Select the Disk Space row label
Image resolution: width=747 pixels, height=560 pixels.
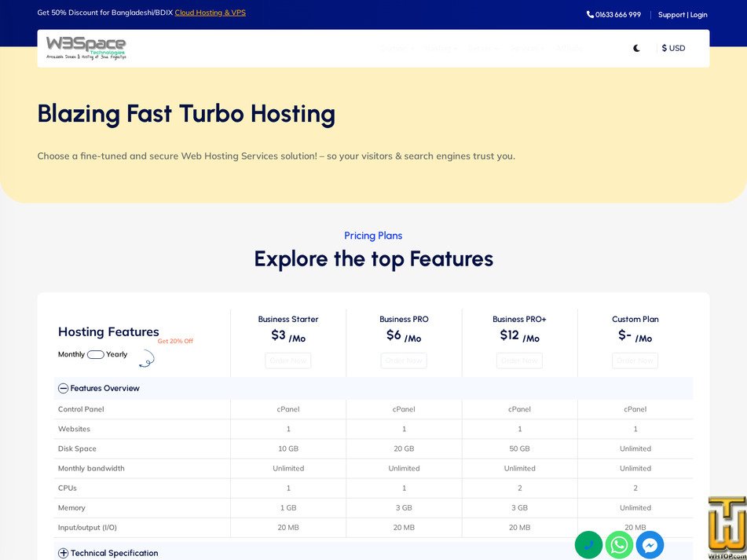click(77, 448)
